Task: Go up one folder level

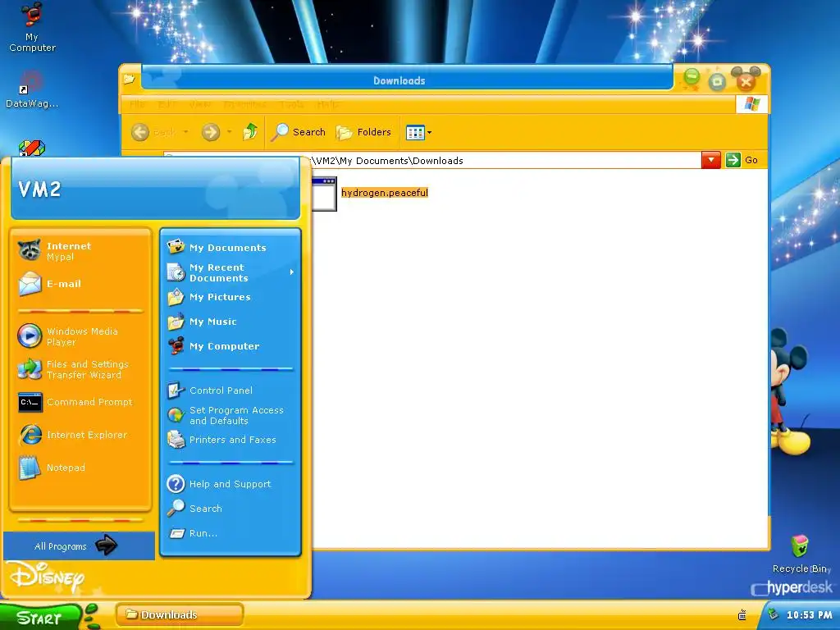Action: pos(250,132)
